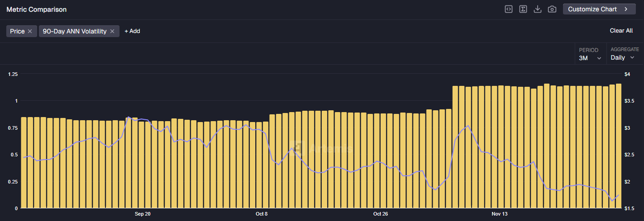Viewport: 644px width, 221px height.
Task: Click the $1.5 right axis label
Action: tap(630, 208)
